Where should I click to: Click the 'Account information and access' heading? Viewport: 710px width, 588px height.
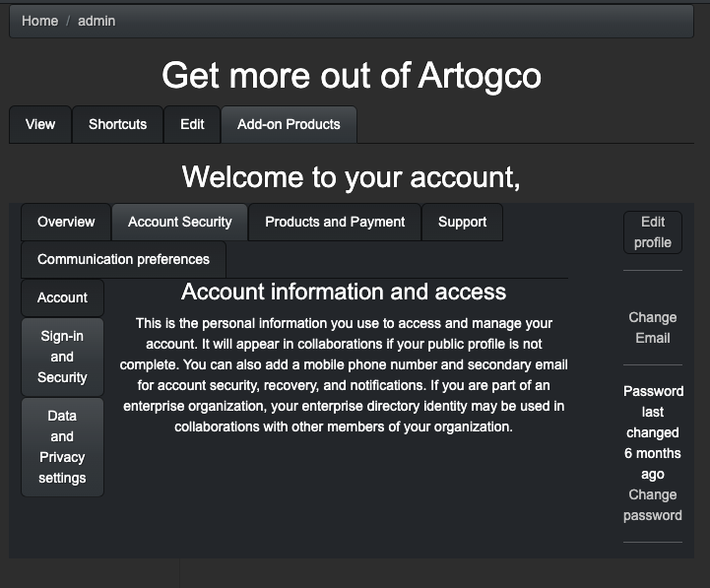(x=344, y=292)
